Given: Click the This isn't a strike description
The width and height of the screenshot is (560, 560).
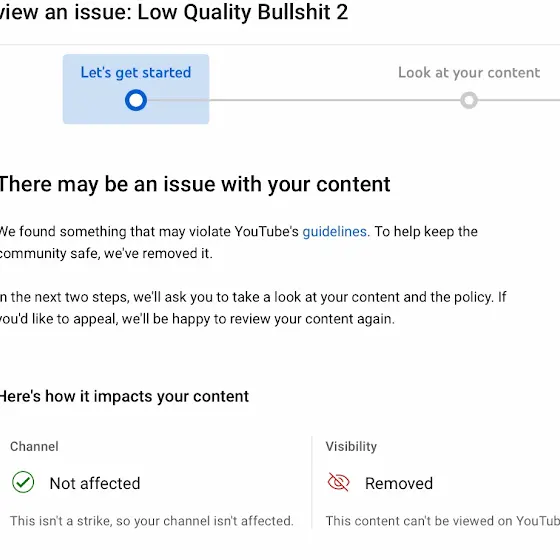Looking at the screenshot, I should 152,521.
